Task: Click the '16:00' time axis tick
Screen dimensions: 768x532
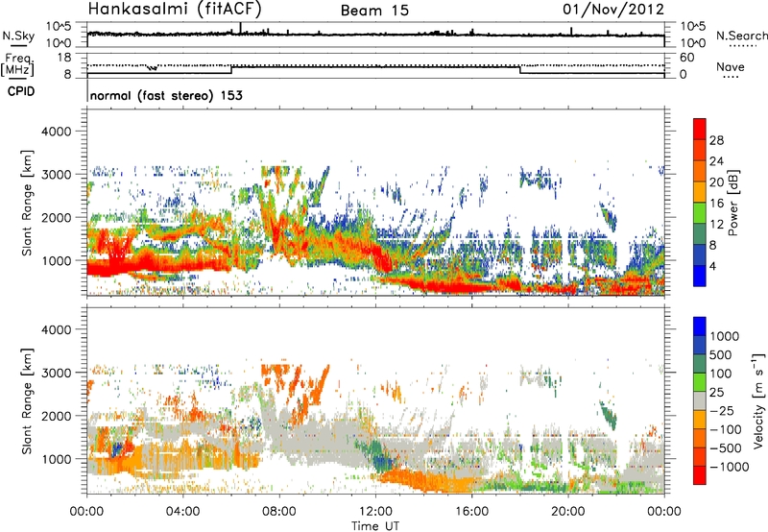Action: coord(471,512)
